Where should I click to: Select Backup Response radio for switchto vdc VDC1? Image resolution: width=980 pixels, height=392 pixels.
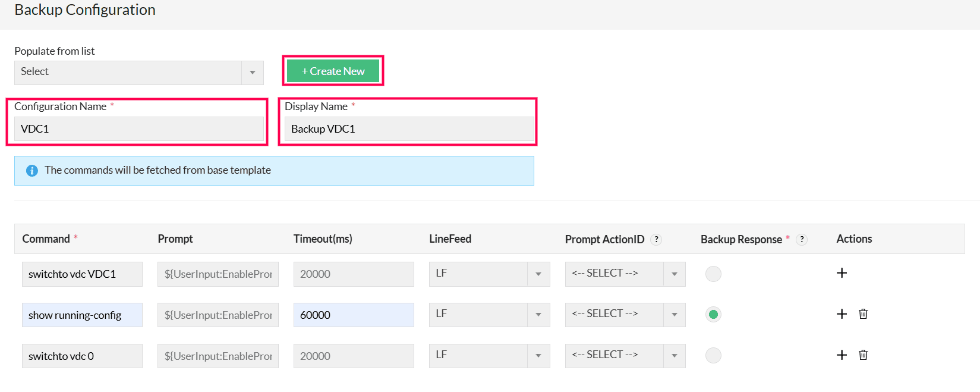[x=713, y=274]
